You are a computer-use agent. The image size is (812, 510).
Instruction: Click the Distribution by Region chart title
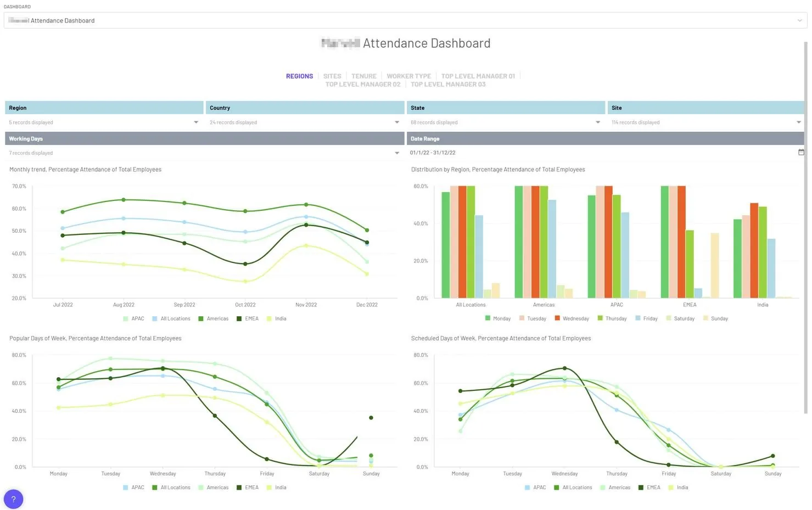[x=498, y=170]
